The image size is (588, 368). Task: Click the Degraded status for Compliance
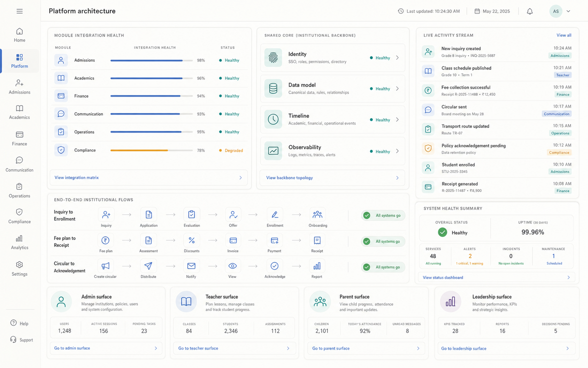tap(231, 150)
